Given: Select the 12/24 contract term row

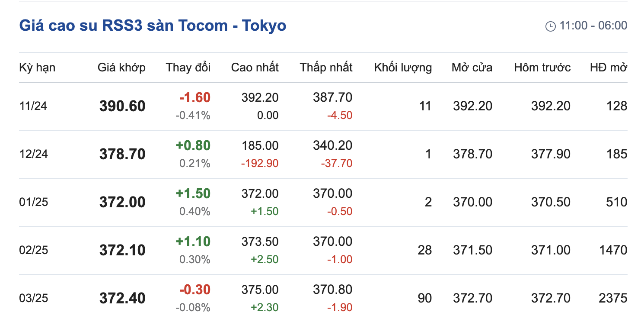Looking at the screenshot, I should [x=33, y=154].
